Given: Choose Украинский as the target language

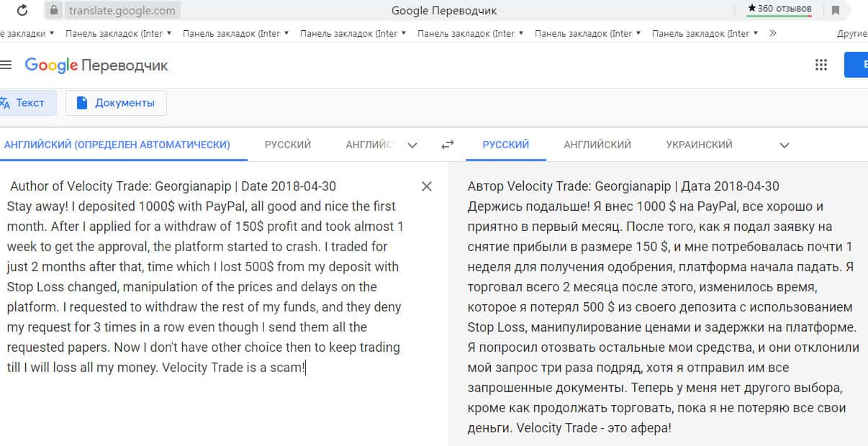Looking at the screenshot, I should click(699, 145).
